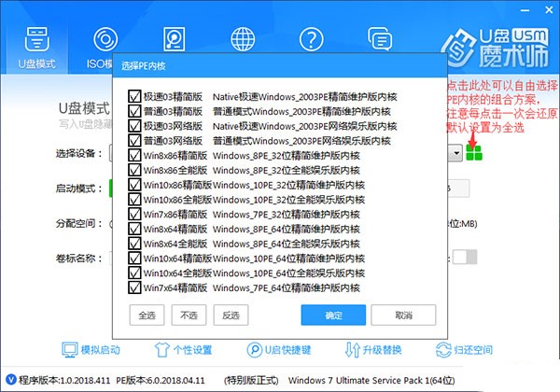Click the 全选 button
The width and height of the screenshot is (560, 392).
coord(147,315)
